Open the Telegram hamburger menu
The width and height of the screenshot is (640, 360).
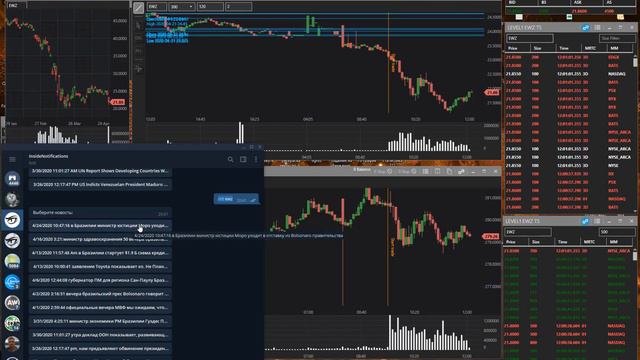click(12, 159)
